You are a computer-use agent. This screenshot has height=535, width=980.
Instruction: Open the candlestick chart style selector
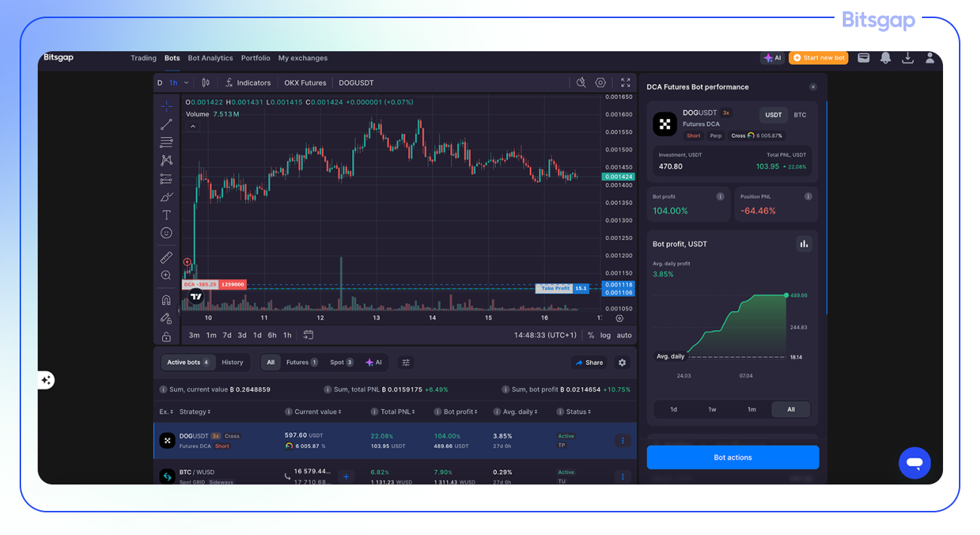pos(206,83)
